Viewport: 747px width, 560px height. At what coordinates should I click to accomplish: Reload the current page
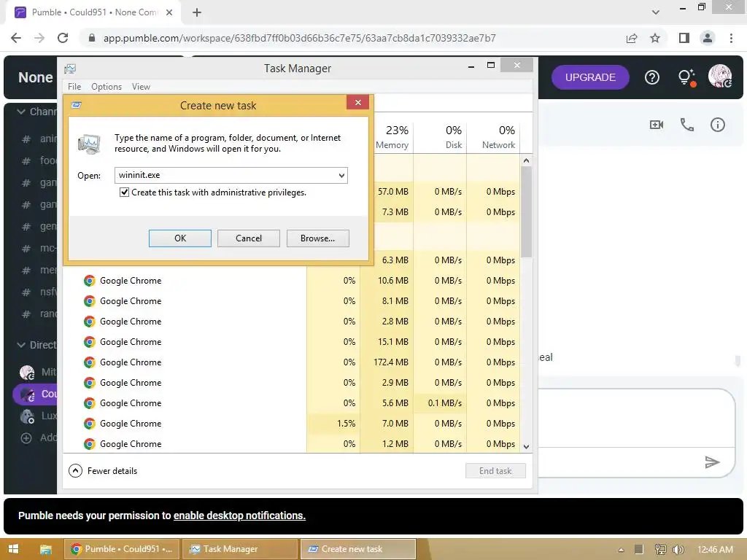click(x=63, y=38)
